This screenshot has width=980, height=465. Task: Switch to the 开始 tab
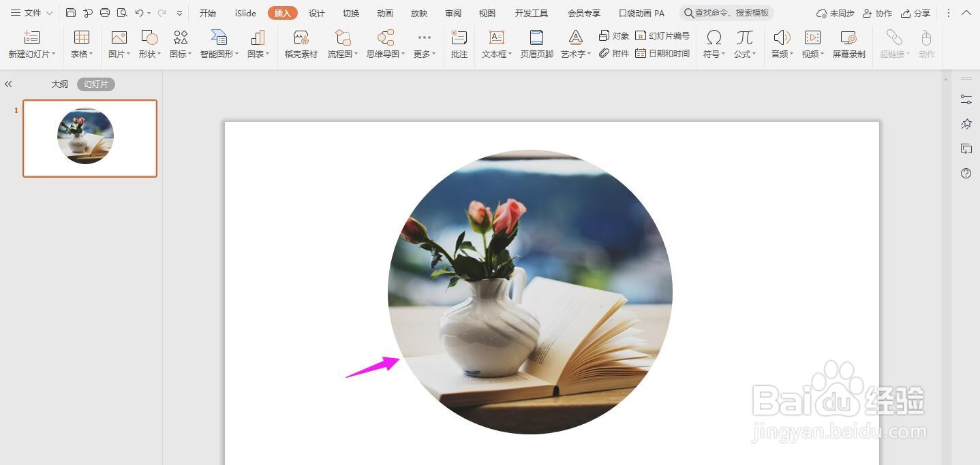coord(208,13)
